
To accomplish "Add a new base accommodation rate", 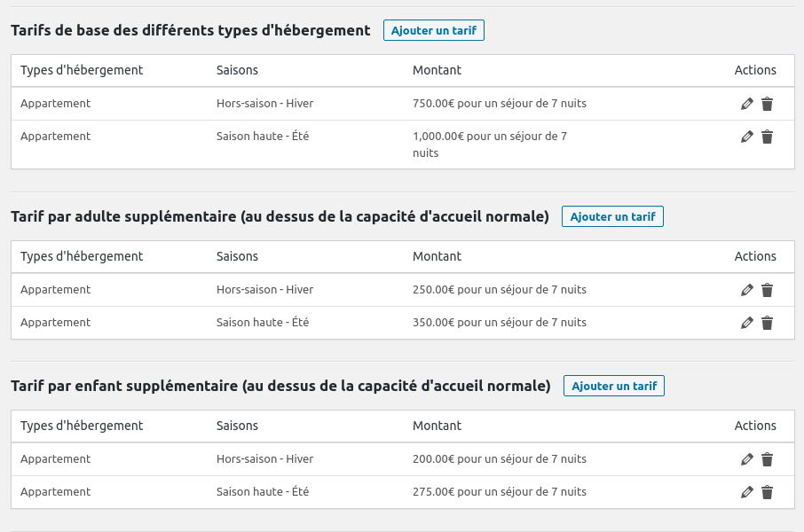I will tap(433, 30).
